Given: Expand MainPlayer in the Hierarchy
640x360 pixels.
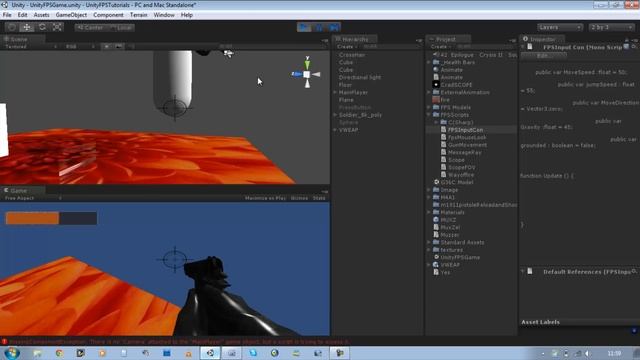Looking at the screenshot, I should [335, 93].
